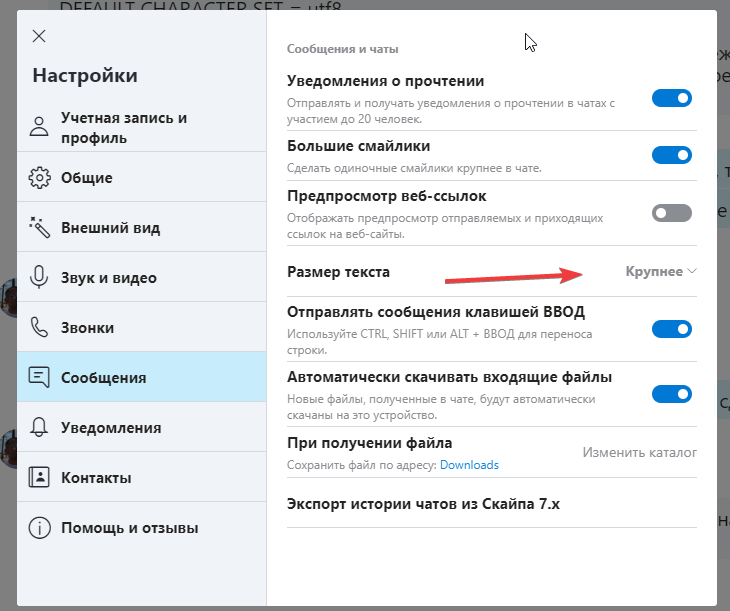Image resolution: width=730 pixels, height=611 pixels.
Task: Click the contacts book icon for Контакты
Action: (40, 477)
